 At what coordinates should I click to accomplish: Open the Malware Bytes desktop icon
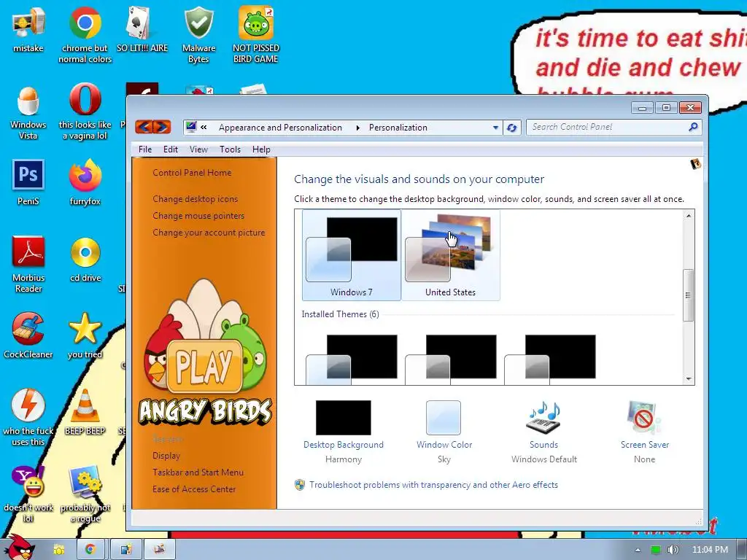(198, 34)
